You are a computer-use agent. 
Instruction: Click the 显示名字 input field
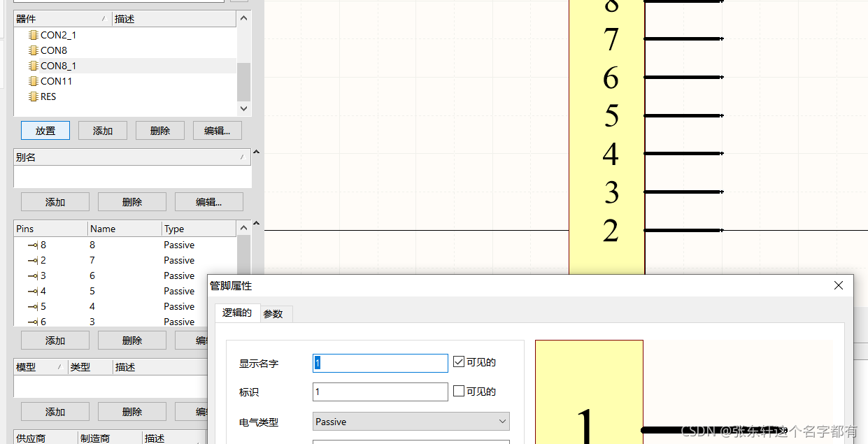click(380, 363)
